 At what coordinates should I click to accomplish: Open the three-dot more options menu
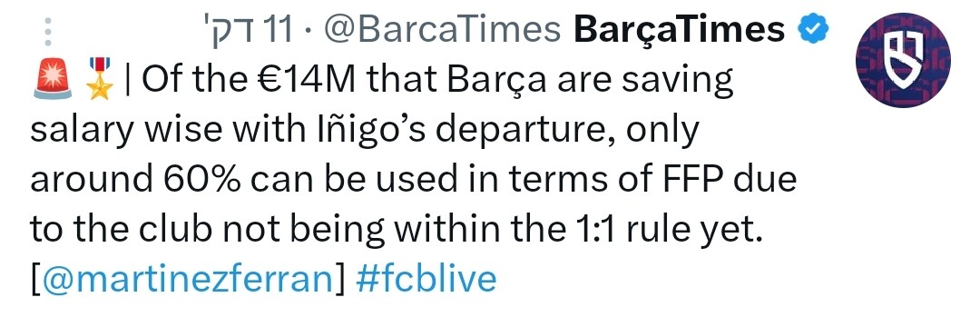[47, 31]
